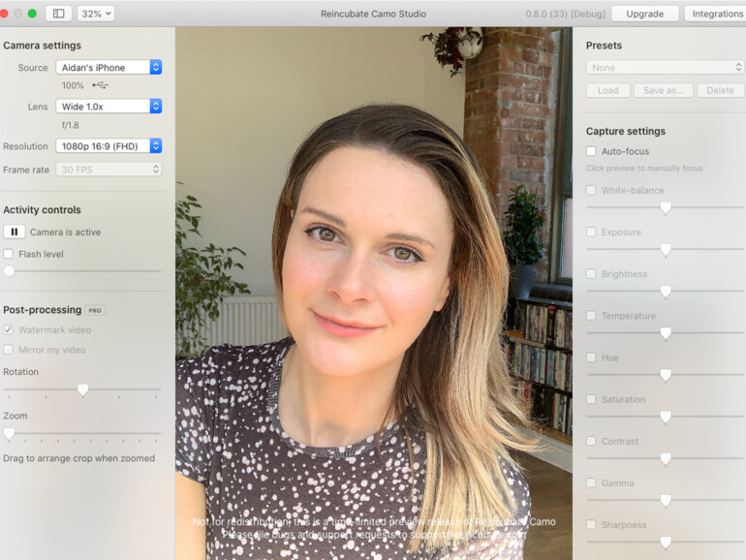Click the Upgrade button
This screenshot has height=560, width=746.
[x=644, y=14]
